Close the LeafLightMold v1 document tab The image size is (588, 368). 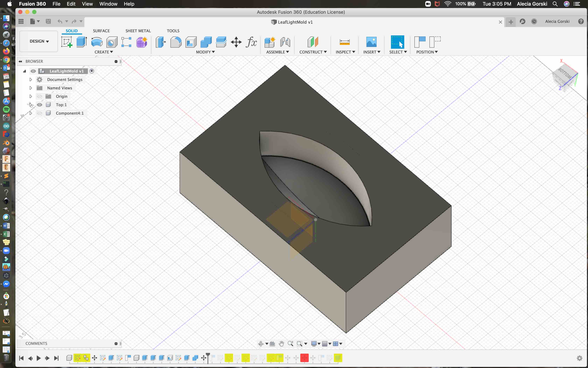point(500,22)
